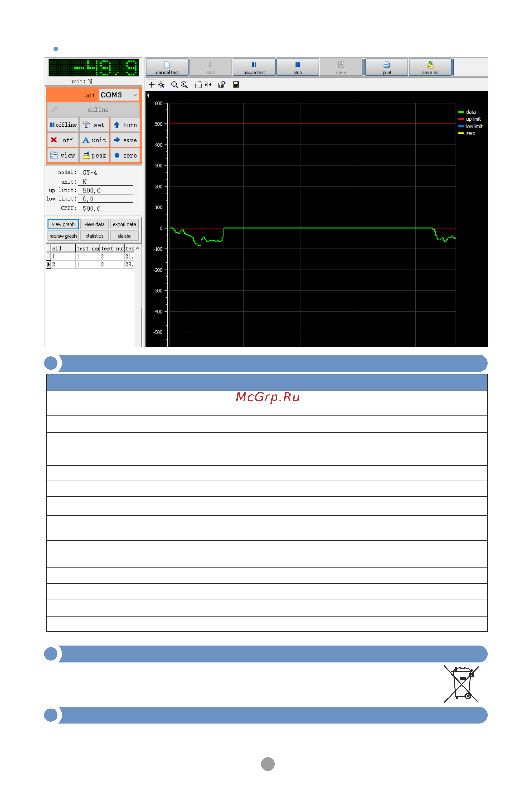Click the floppy disk chart save icon
Viewport: 532px width, 793px height.
(236, 84)
